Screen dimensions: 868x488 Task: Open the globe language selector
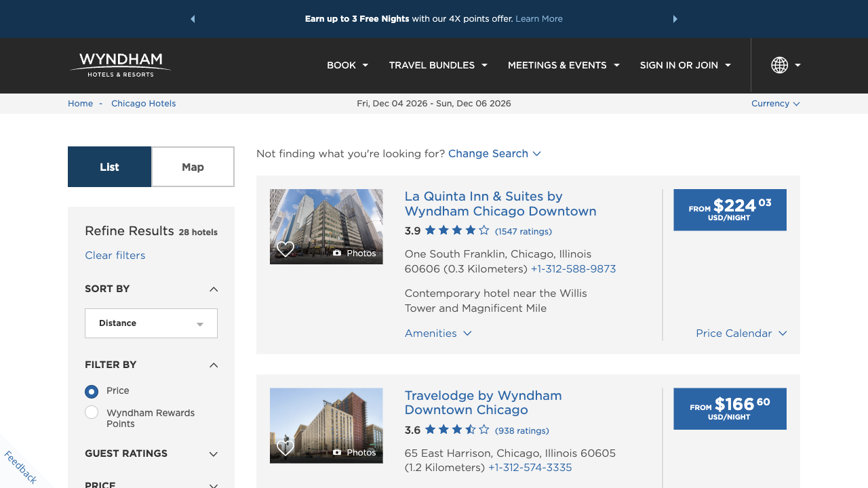tap(786, 65)
